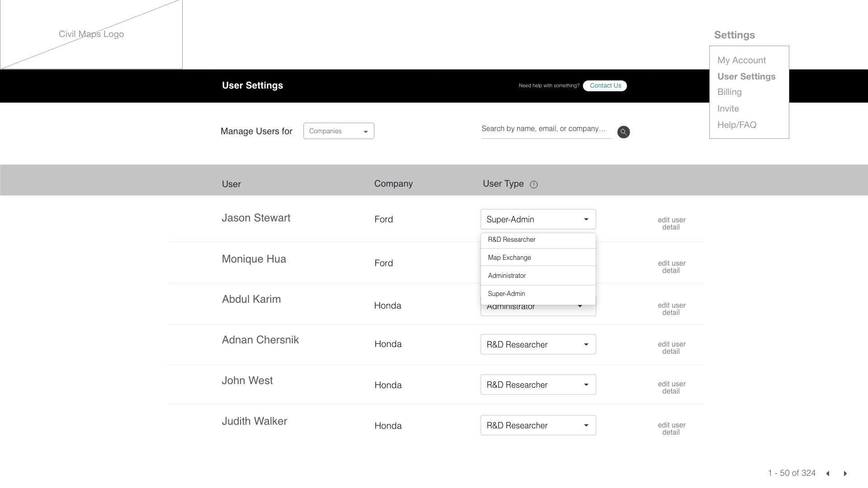Select User Settings in the Settings menu
Image resolution: width=868 pixels, height=488 pixels.
coord(746,76)
